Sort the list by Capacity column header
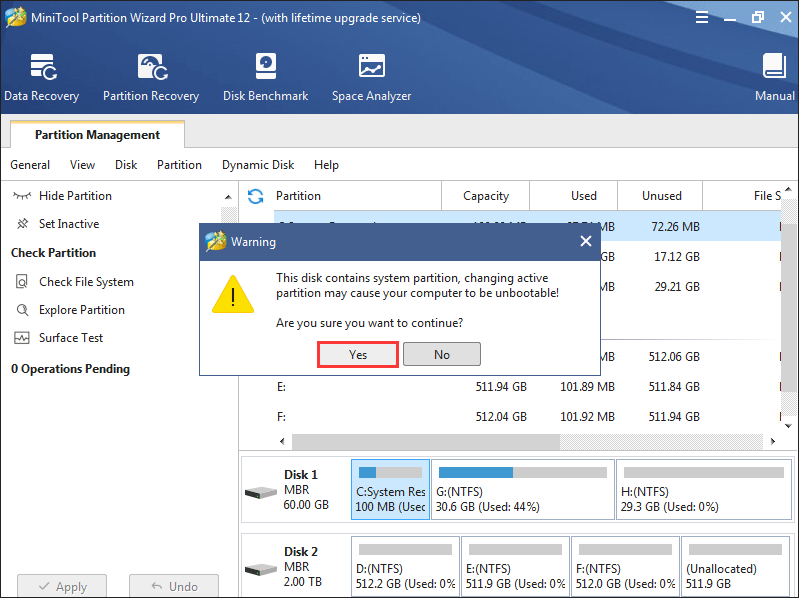 tap(486, 196)
